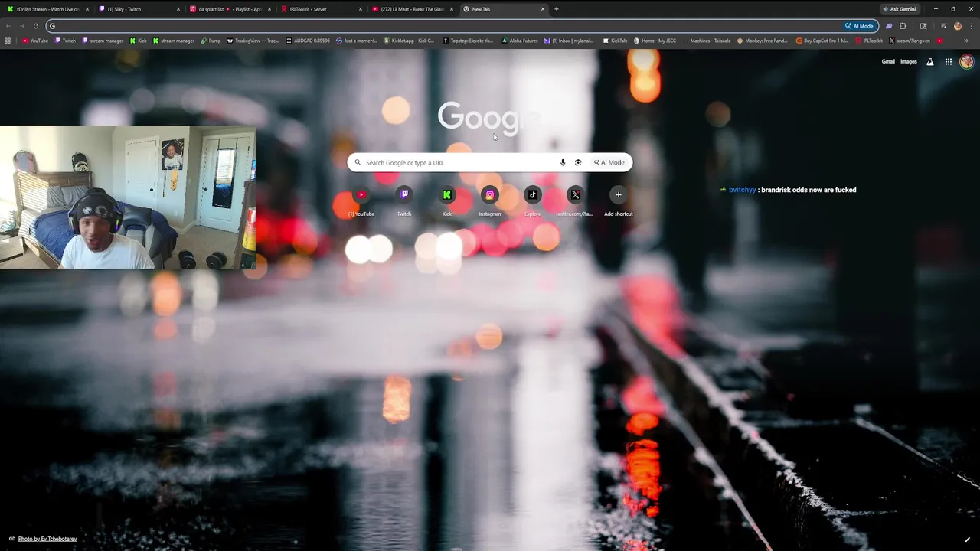The image size is (980, 551).
Task: Show hidden bookmarks overflow chevron
Action: tap(966, 41)
